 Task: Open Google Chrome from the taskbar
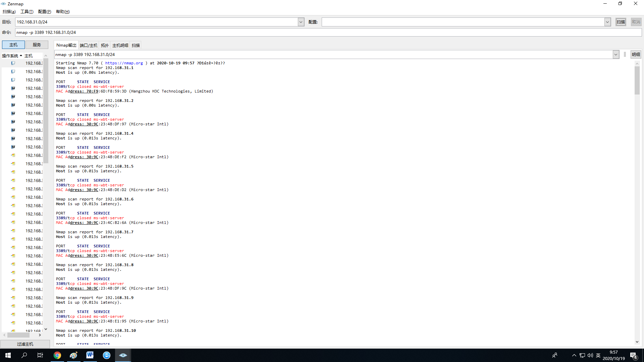pos(57,355)
